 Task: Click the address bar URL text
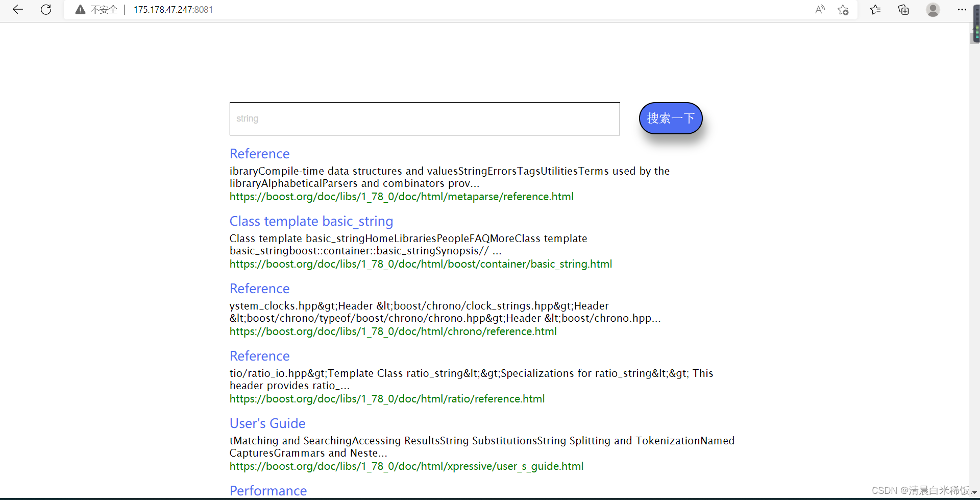point(173,10)
